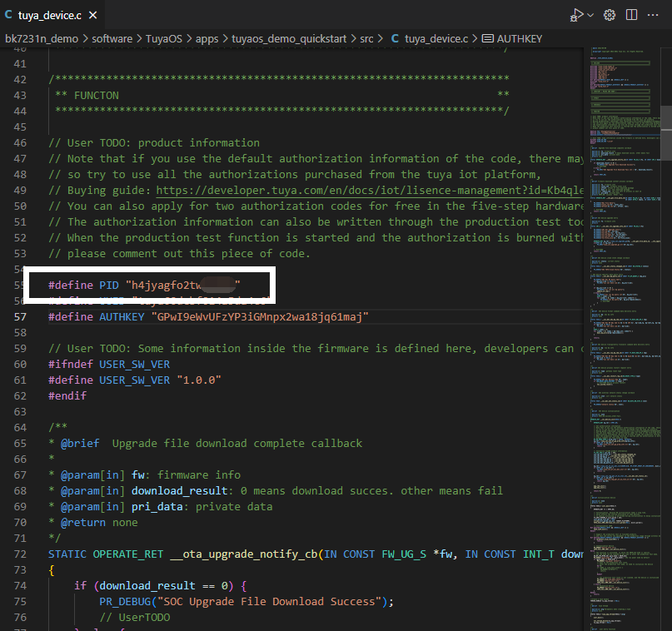Close the tuya_device.c tab
The width and height of the screenshot is (672, 631).
92,14
